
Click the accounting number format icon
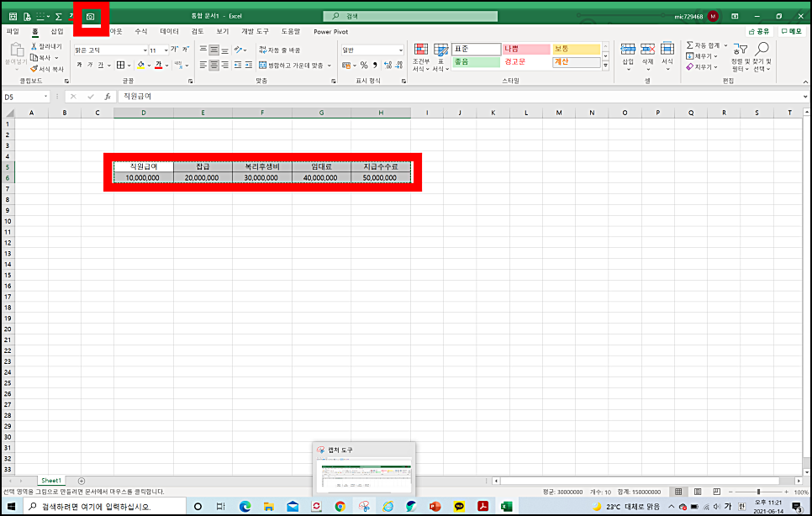(x=346, y=66)
